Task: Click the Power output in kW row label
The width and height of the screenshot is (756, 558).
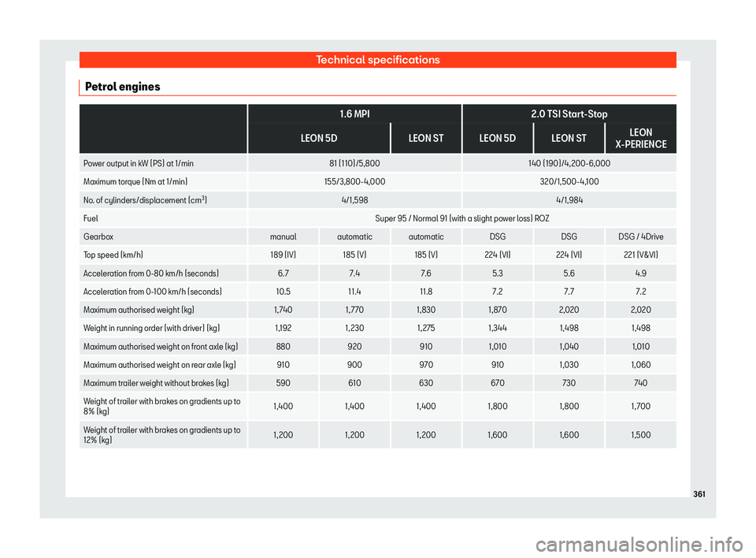Action: point(138,163)
